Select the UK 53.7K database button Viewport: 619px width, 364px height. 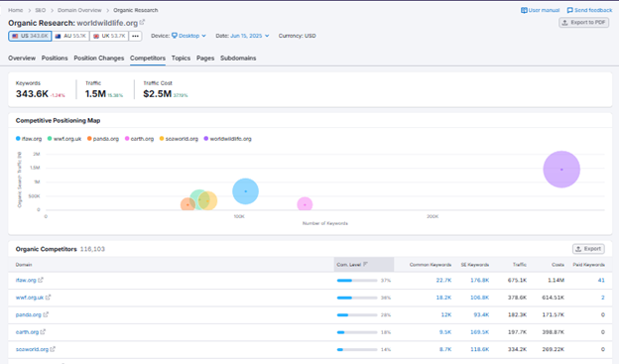pyautogui.click(x=109, y=36)
